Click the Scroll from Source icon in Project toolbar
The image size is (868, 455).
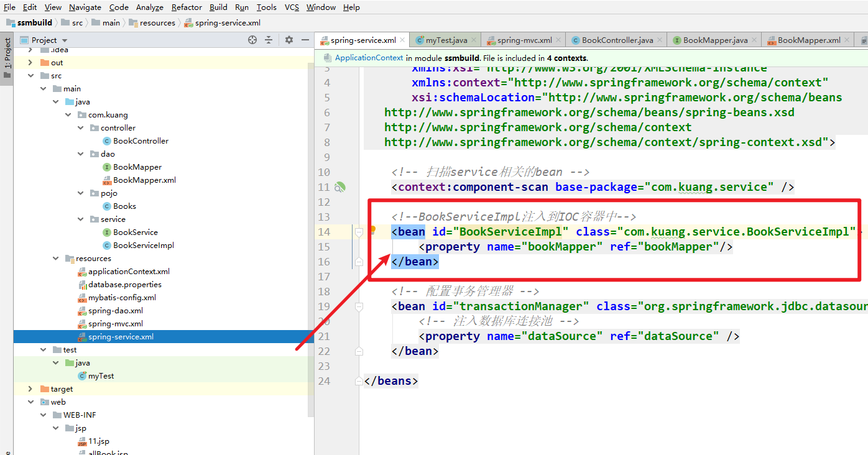[252, 40]
